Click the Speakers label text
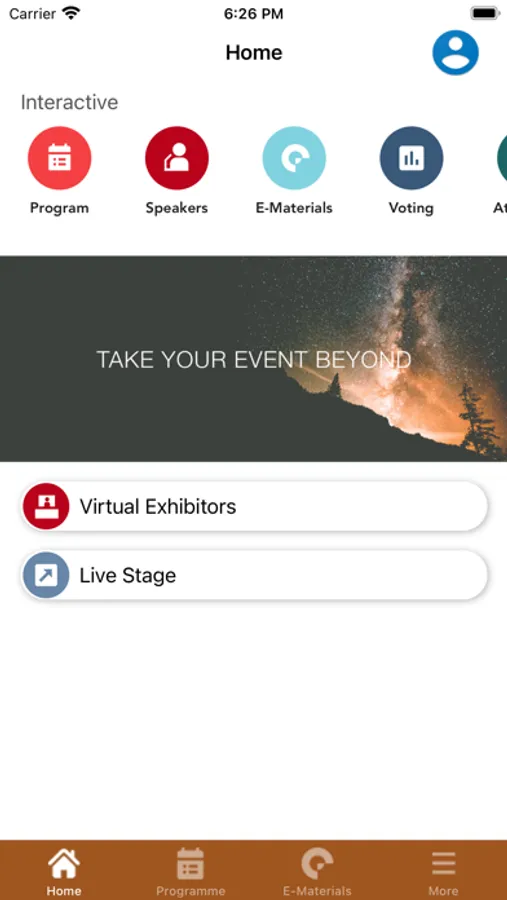The width and height of the screenshot is (507, 900). tap(177, 208)
